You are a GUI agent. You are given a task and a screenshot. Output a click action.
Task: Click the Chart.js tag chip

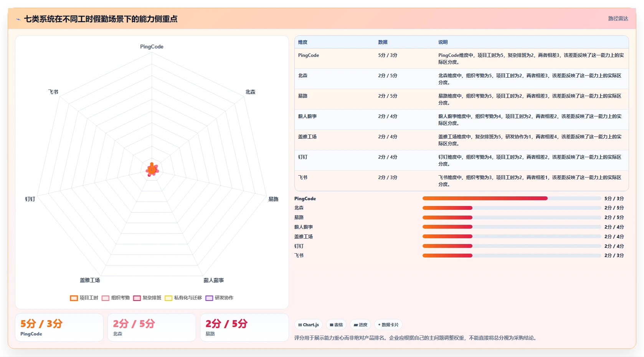click(309, 325)
